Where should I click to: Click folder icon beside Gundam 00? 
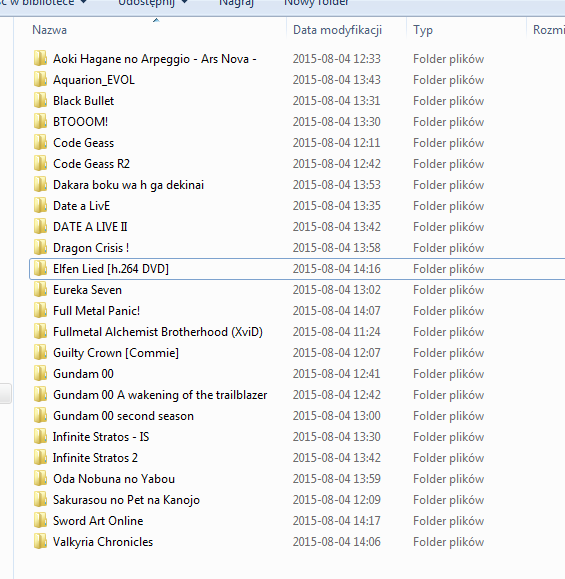click(x=40, y=374)
